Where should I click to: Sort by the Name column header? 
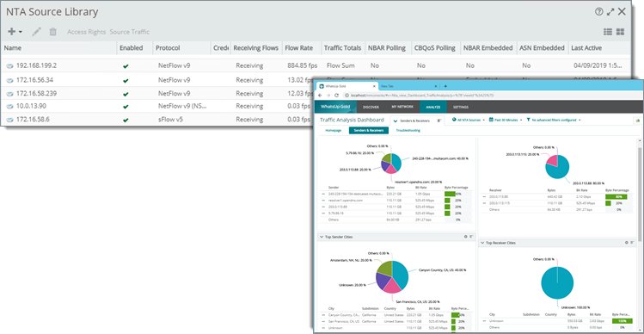tap(58, 48)
